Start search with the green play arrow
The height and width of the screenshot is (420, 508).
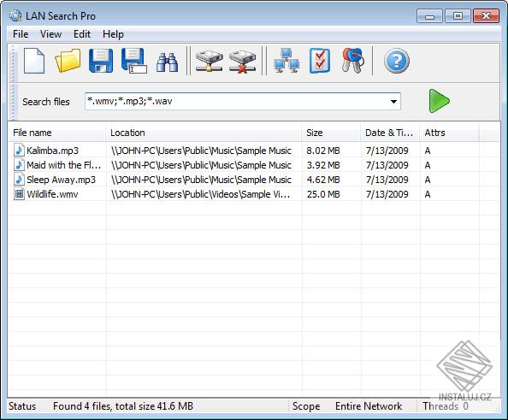tap(439, 101)
